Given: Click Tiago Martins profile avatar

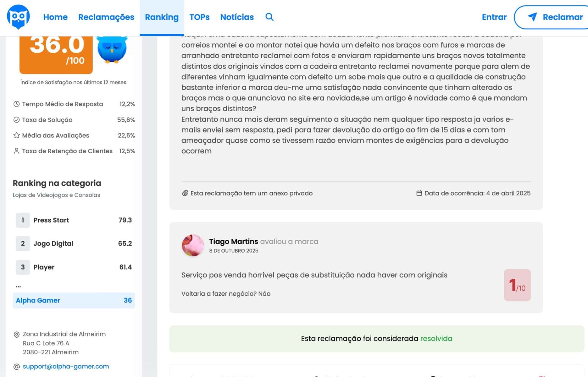Looking at the screenshot, I should coord(193,245).
